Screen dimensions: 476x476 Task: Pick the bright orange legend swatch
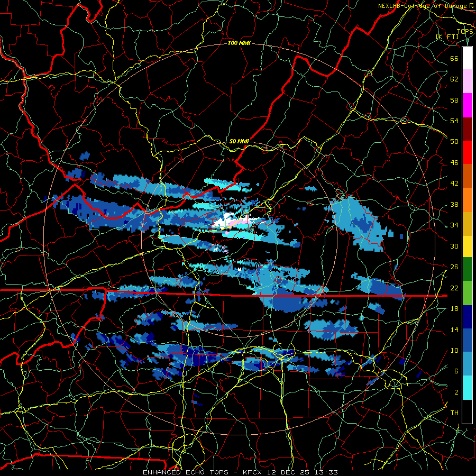[467, 200]
